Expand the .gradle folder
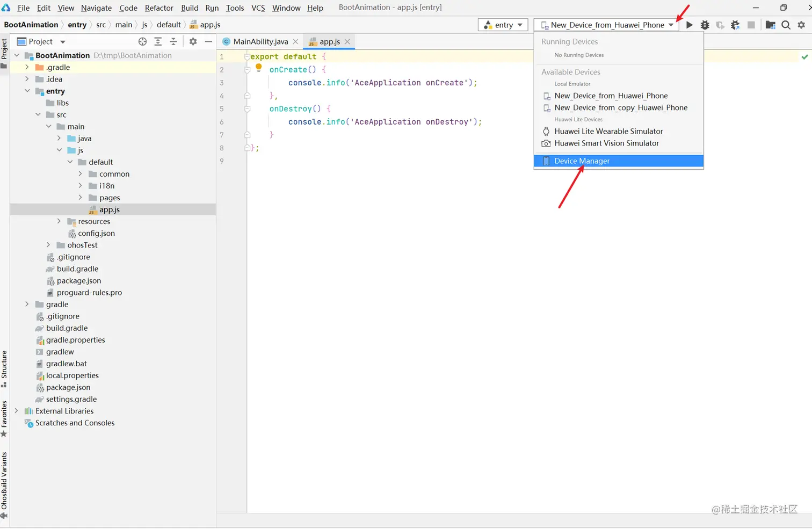This screenshot has width=812, height=529. point(27,67)
